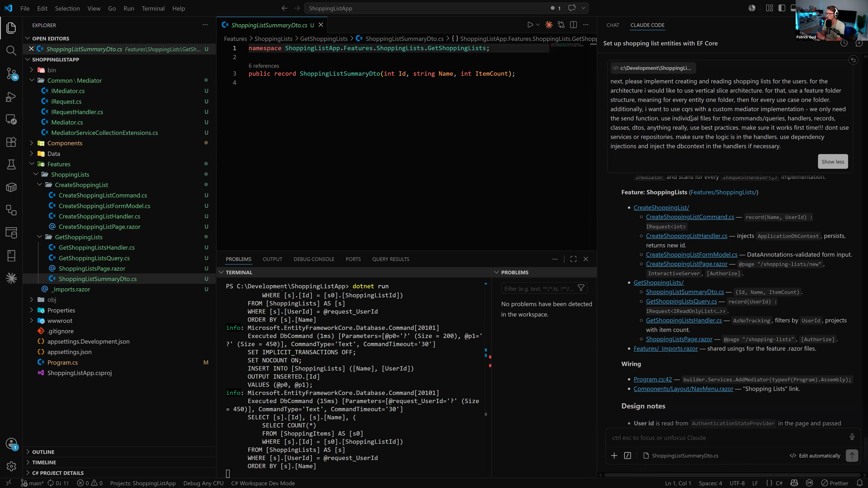
Task: Click the microphone icon in Claude input
Action: click(852, 437)
